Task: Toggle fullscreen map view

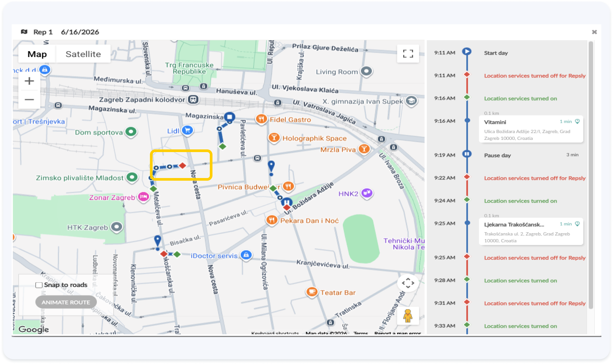Action: pos(408,54)
